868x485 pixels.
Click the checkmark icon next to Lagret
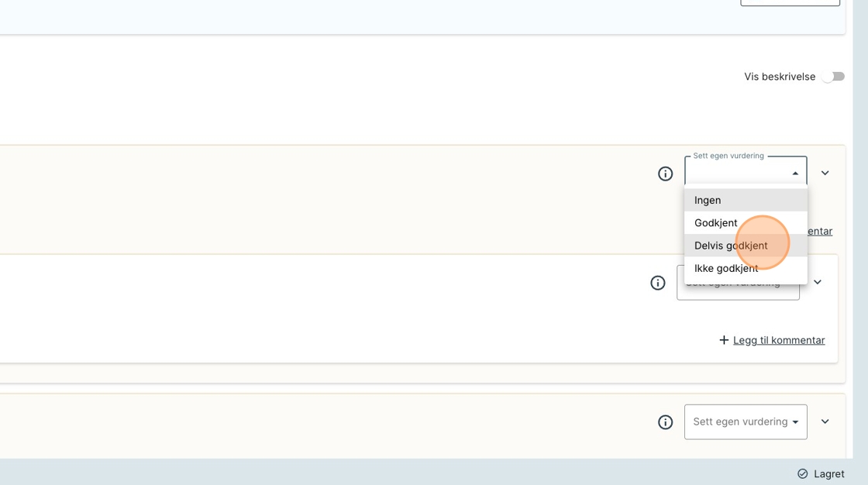[803, 474]
